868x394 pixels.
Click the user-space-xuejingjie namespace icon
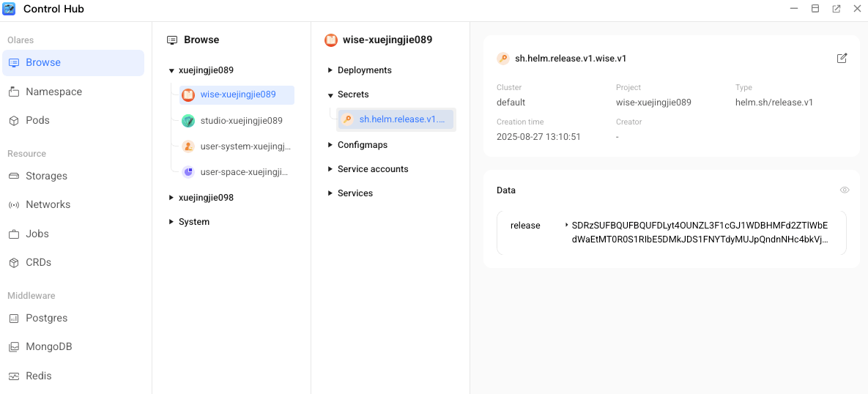coord(188,172)
